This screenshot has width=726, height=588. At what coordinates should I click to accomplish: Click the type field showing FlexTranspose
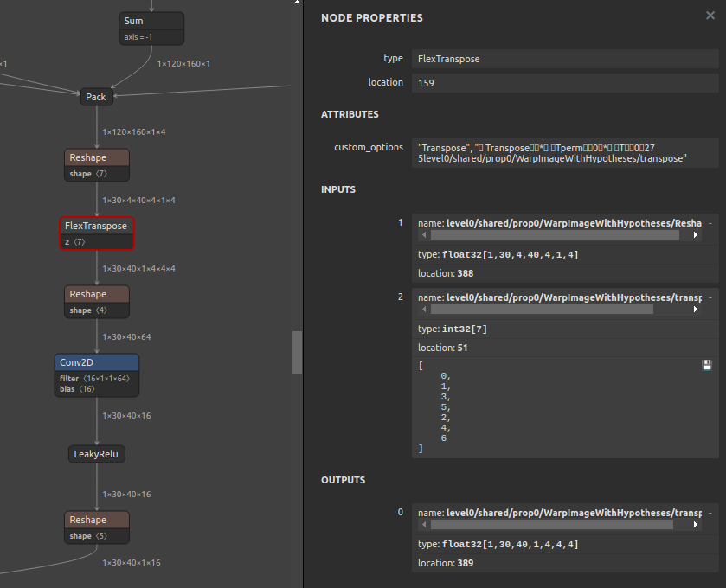coord(562,59)
